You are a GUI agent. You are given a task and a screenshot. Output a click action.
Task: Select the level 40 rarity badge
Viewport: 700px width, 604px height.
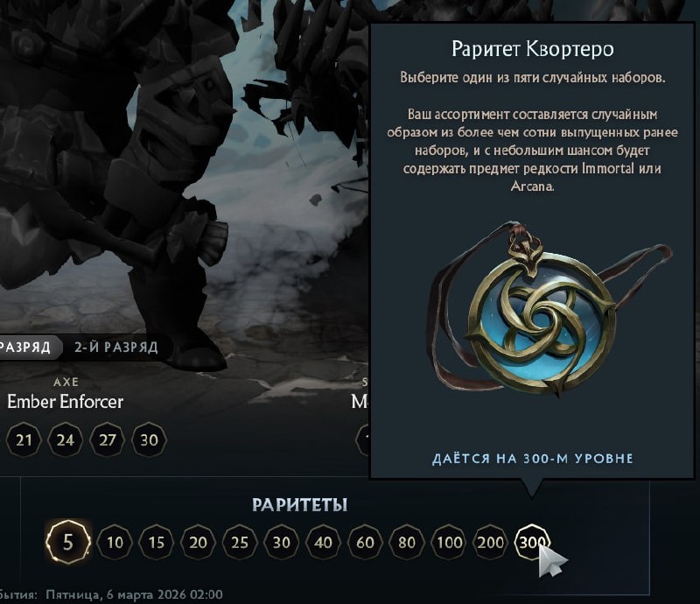tap(323, 543)
